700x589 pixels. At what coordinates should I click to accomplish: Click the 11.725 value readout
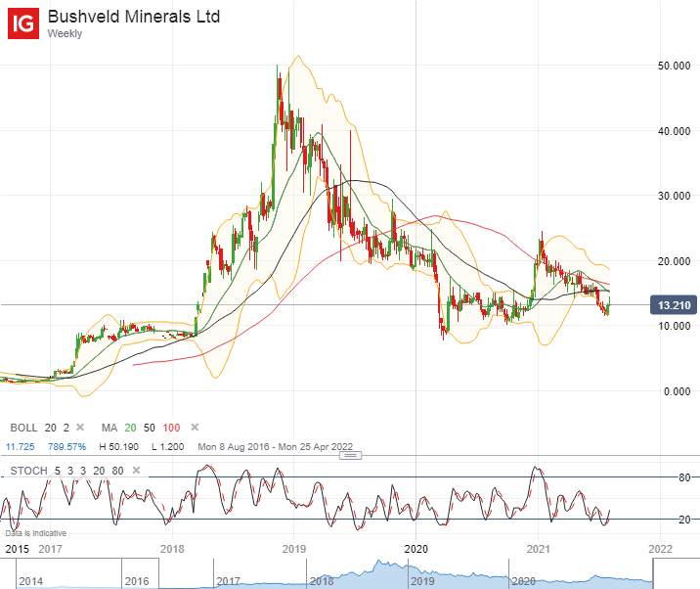pyautogui.click(x=21, y=446)
